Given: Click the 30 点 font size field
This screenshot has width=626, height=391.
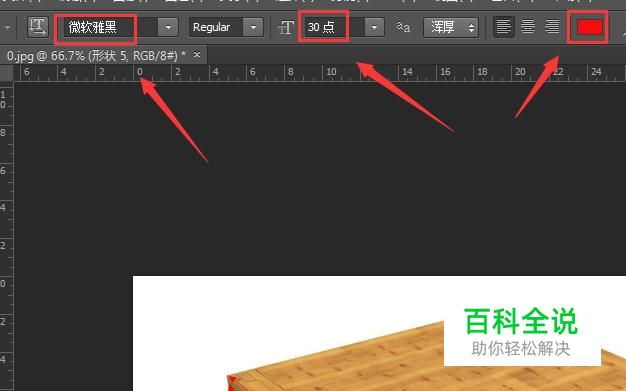Looking at the screenshot, I should tap(335, 27).
